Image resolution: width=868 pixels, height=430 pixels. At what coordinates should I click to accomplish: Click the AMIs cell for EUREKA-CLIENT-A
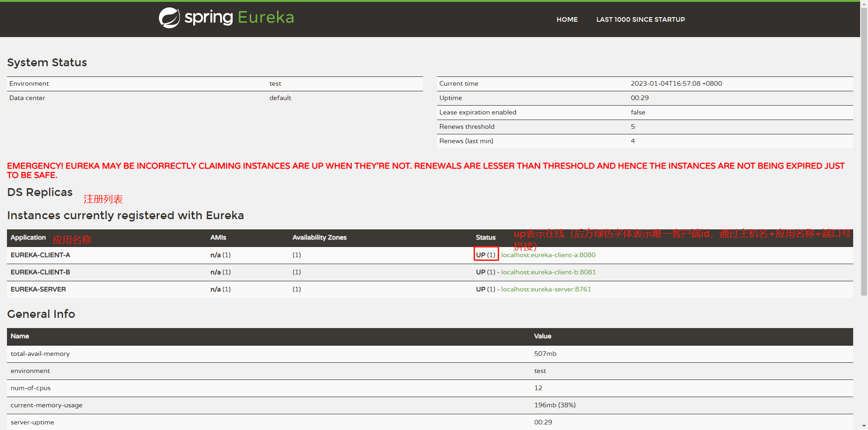tap(221, 255)
